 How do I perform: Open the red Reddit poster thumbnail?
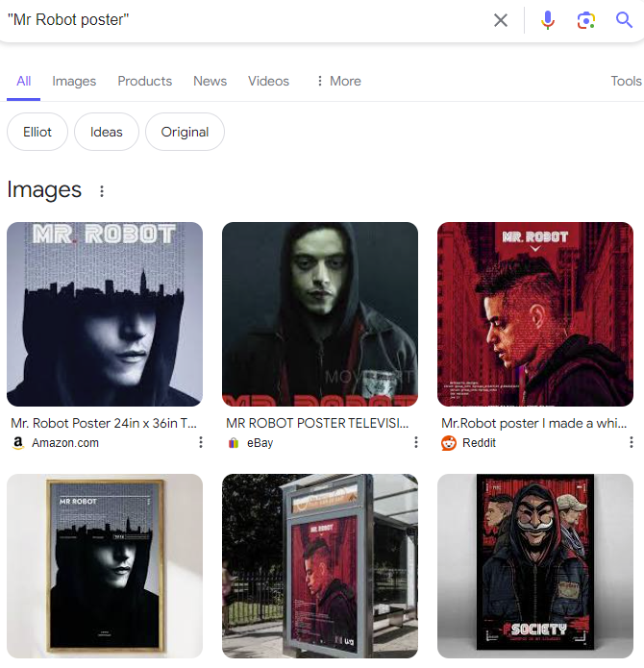pos(535,314)
